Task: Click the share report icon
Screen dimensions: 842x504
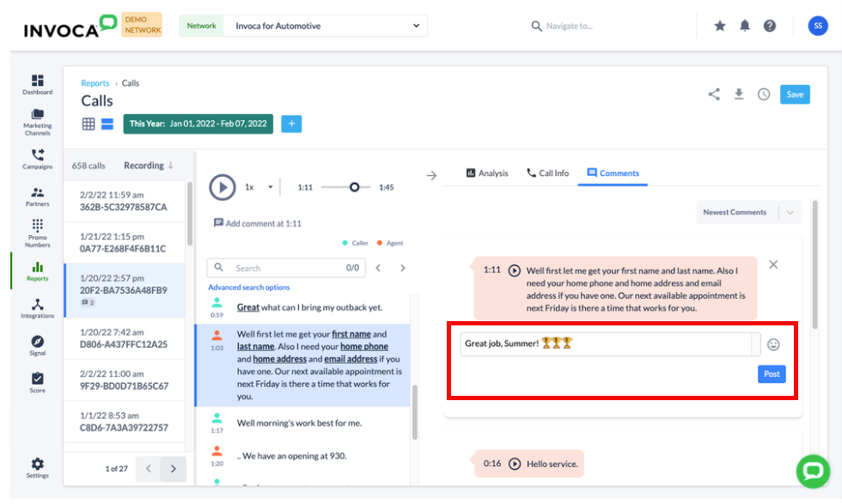Action: pos(714,94)
